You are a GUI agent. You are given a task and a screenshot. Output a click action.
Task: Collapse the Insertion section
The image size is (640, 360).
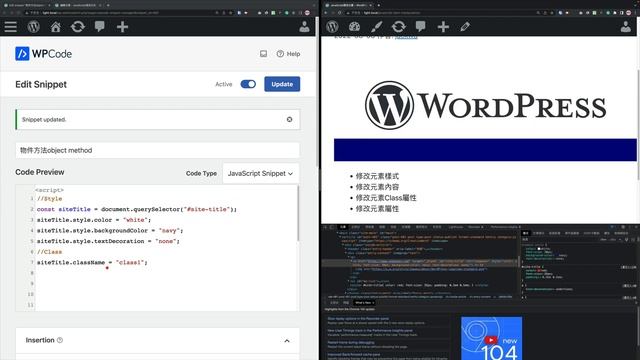coord(287,340)
